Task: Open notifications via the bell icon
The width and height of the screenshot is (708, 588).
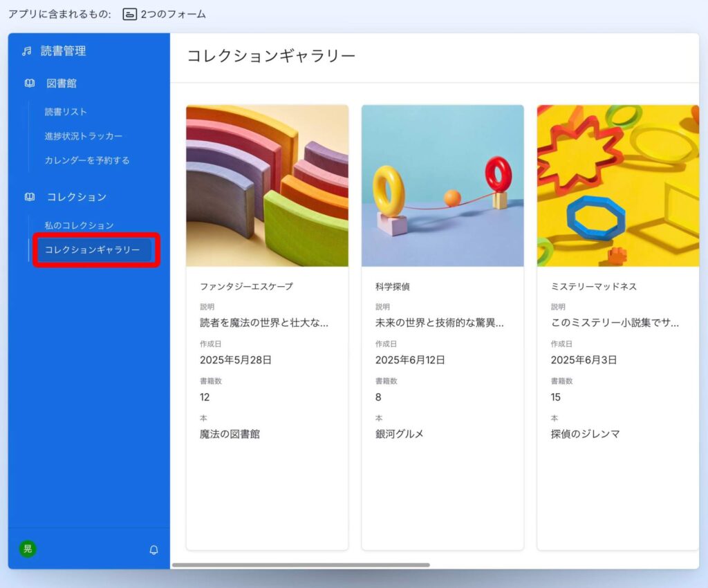Action: click(x=154, y=549)
